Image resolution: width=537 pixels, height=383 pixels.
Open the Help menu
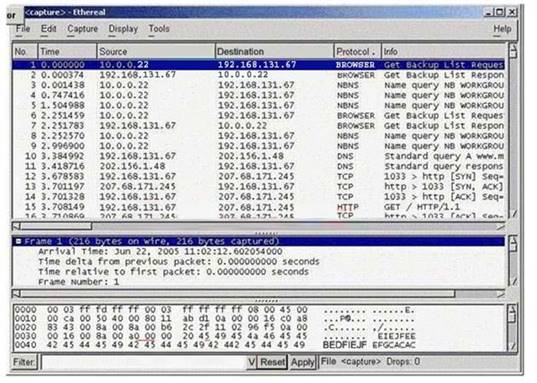click(x=502, y=29)
